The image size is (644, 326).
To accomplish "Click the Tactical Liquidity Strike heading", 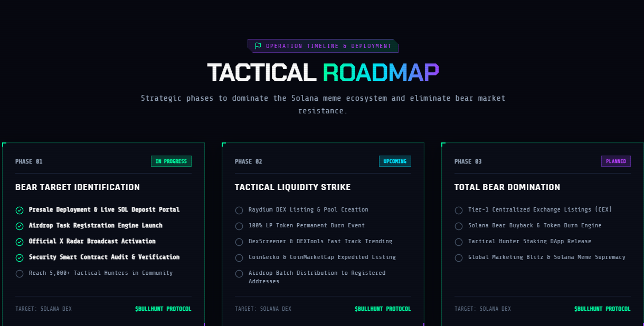I will coord(293,187).
